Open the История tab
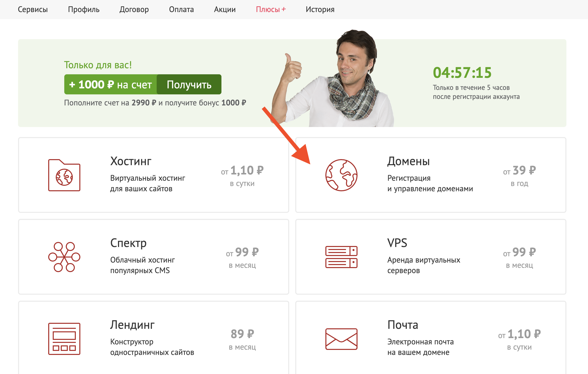This screenshot has width=588, height=374. point(320,10)
